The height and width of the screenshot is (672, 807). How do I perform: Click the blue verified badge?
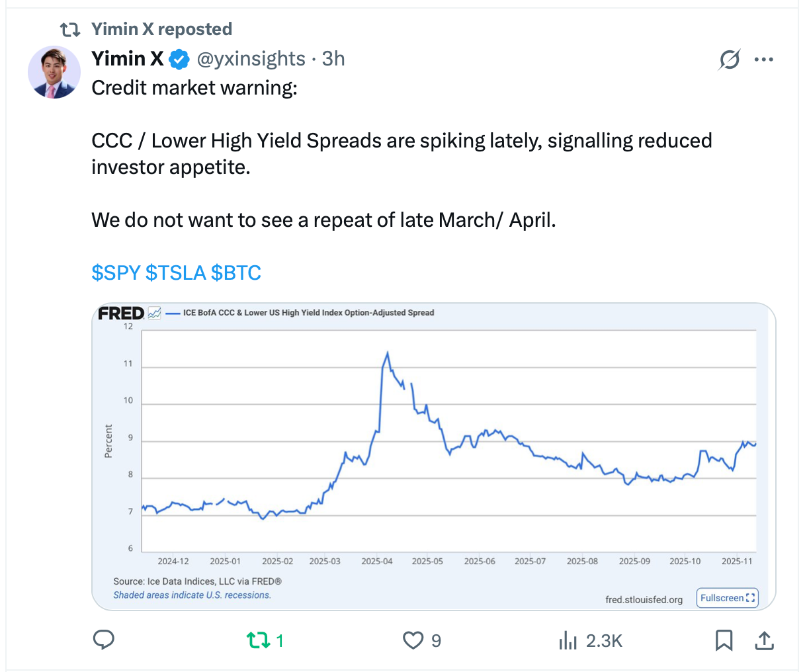tap(179, 60)
